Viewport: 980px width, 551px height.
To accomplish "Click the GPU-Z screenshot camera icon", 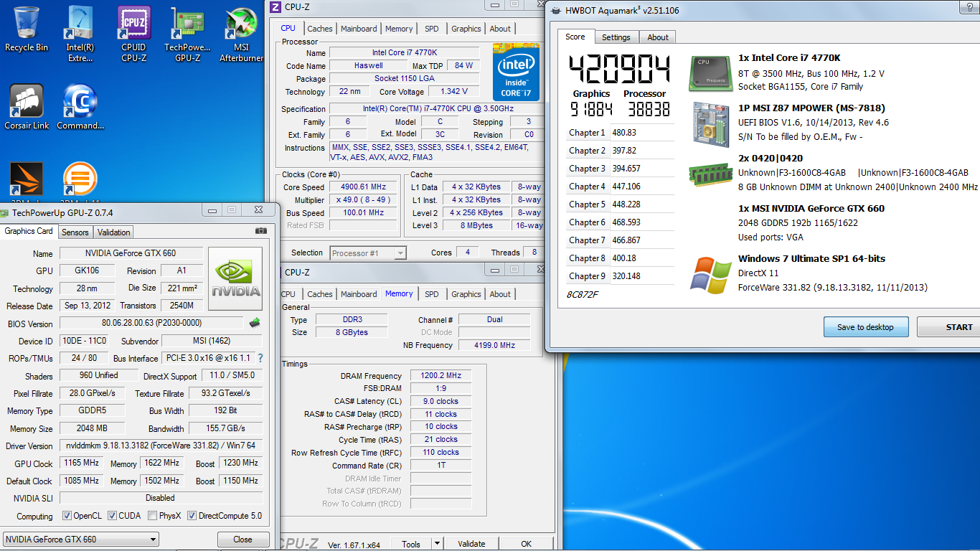I will point(261,231).
